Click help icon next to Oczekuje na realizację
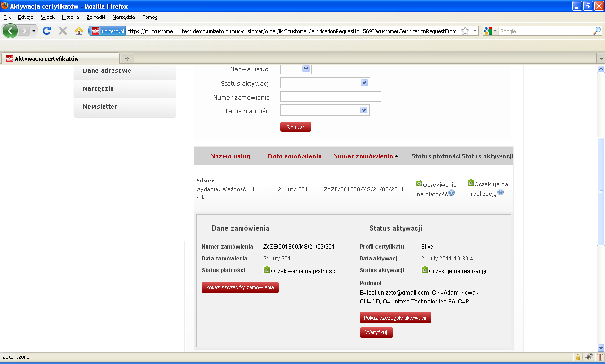The image size is (605, 364). 501,192
